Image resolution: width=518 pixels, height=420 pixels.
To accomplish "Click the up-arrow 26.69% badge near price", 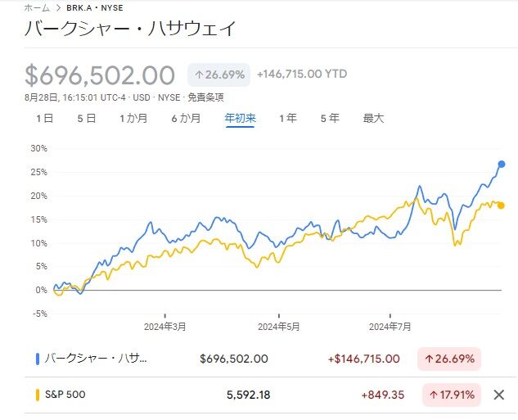I will tap(218, 75).
